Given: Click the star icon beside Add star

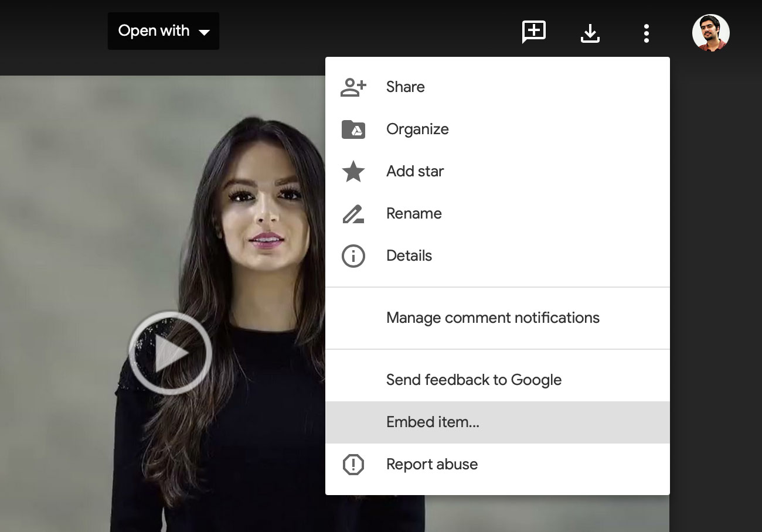Looking at the screenshot, I should point(353,172).
